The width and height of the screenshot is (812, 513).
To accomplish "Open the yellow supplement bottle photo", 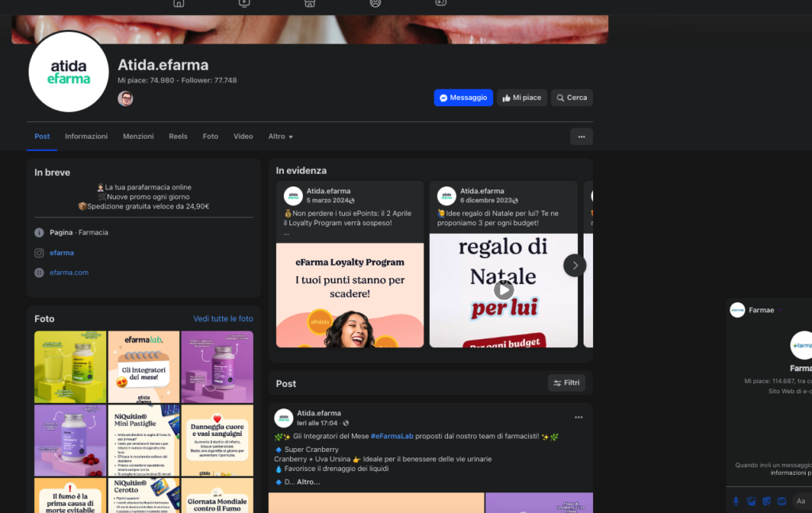I will point(70,366).
